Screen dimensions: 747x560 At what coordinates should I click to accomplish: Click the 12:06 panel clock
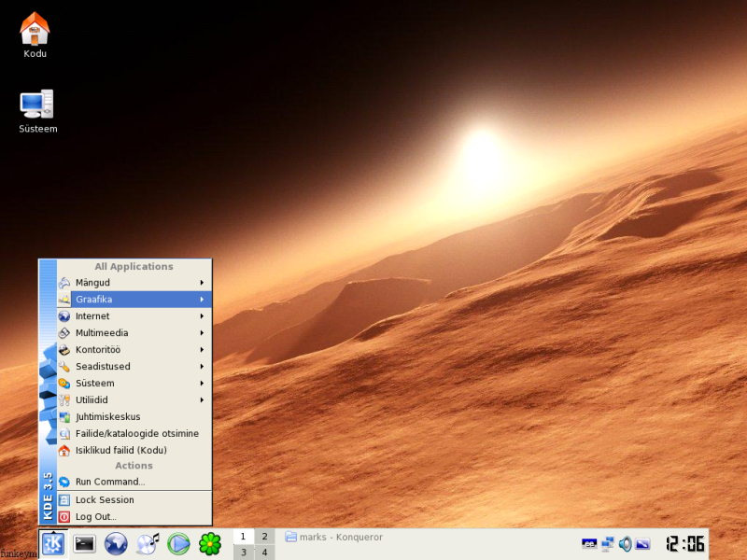[684, 544]
